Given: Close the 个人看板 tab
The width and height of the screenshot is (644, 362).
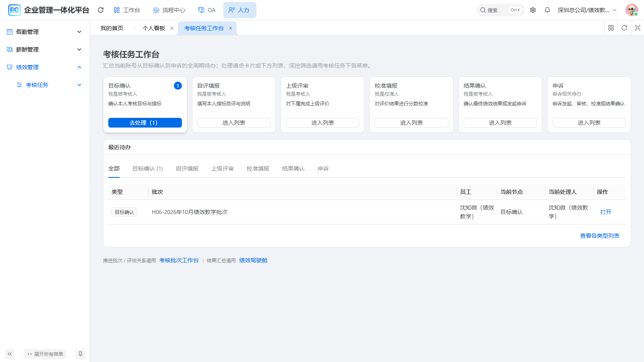Looking at the screenshot, I should (x=172, y=28).
